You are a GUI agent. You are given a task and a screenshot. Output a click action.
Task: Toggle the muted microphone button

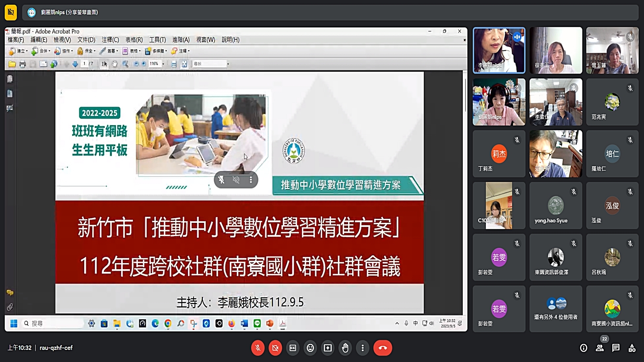pos(258,348)
